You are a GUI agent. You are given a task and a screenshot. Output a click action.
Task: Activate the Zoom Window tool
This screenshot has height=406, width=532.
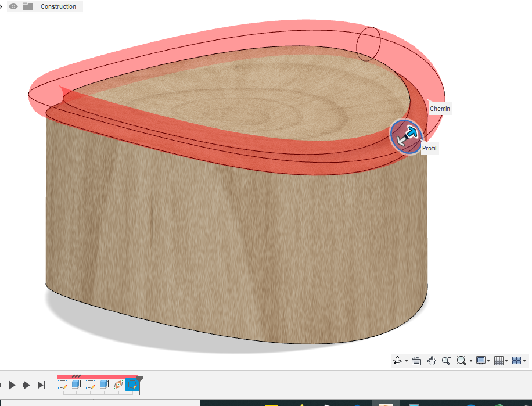click(x=461, y=360)
